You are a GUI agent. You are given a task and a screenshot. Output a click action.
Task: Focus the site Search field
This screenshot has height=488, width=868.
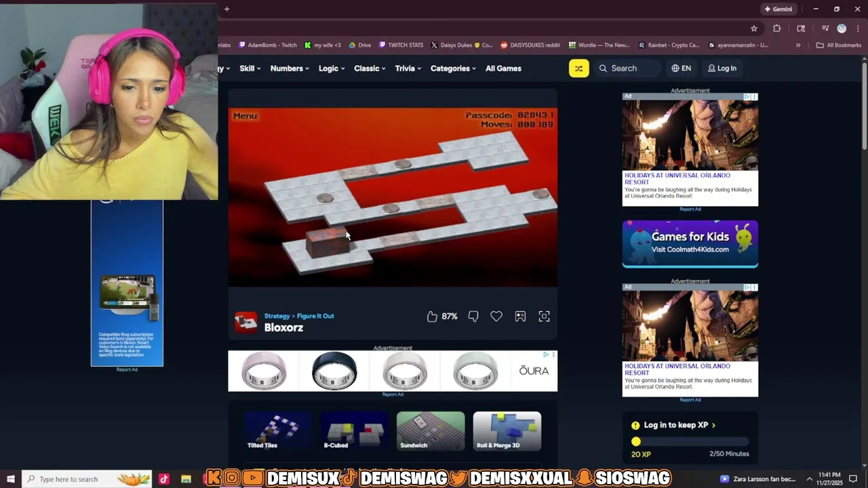pos(627,68)
